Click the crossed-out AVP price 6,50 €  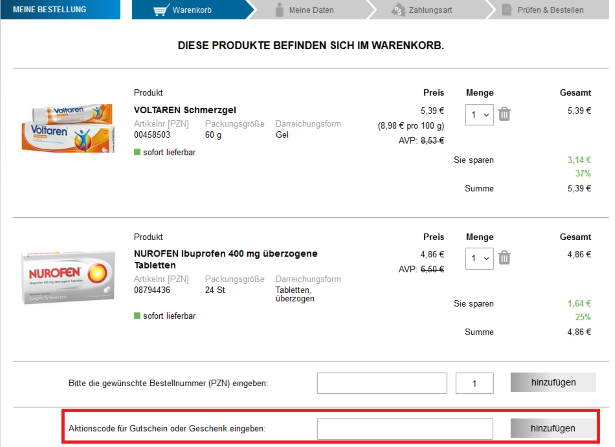(x=432, y=269)
